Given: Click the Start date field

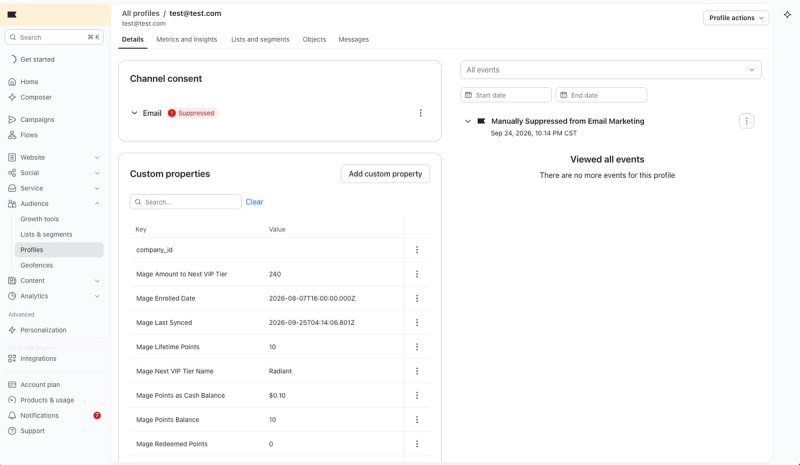Looking at the screenshot, I should 506,95.
